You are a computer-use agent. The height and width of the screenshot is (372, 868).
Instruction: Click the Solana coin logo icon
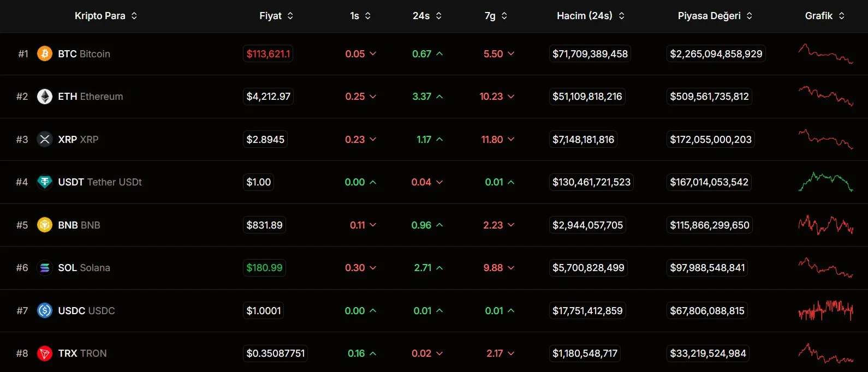45,268
